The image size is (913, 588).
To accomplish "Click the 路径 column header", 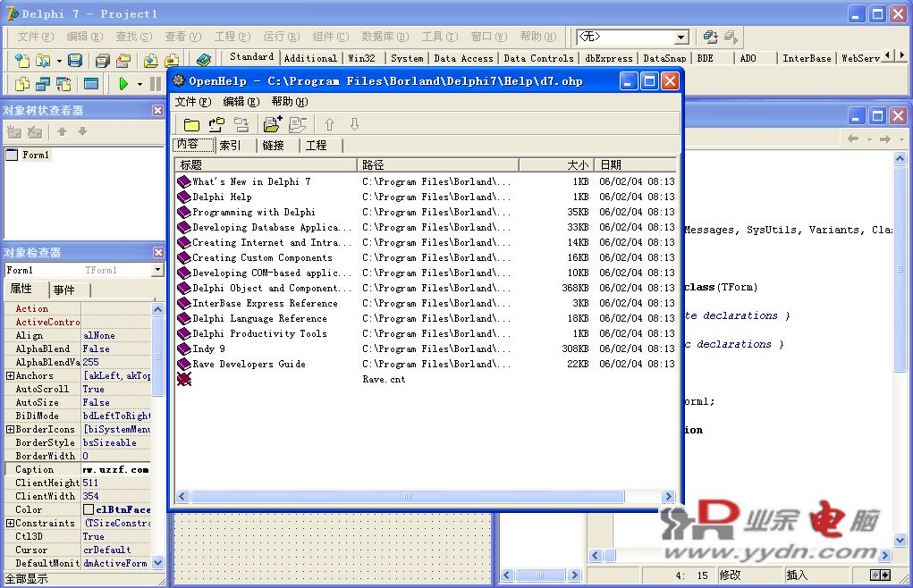I will pyautogui.click(x=438, y=164).
